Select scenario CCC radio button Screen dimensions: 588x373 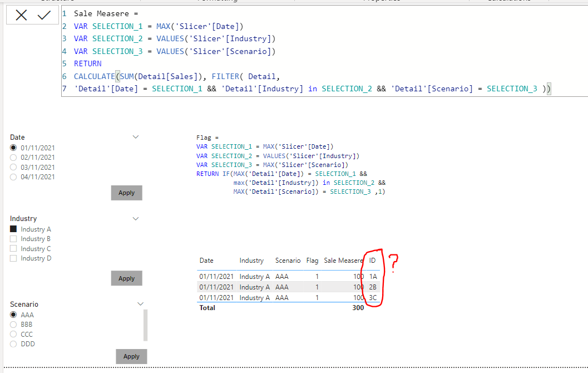13,335
